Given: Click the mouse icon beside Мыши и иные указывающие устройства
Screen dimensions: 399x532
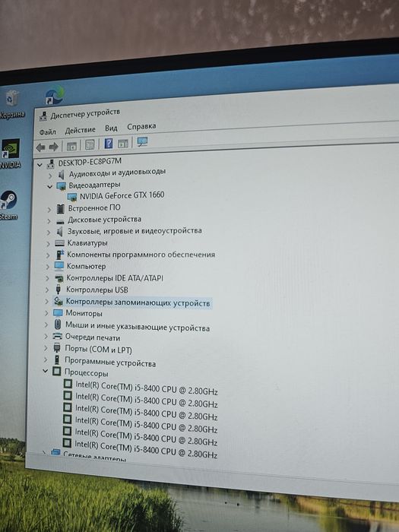Looking at the screenshot, I should pos(58,325).
